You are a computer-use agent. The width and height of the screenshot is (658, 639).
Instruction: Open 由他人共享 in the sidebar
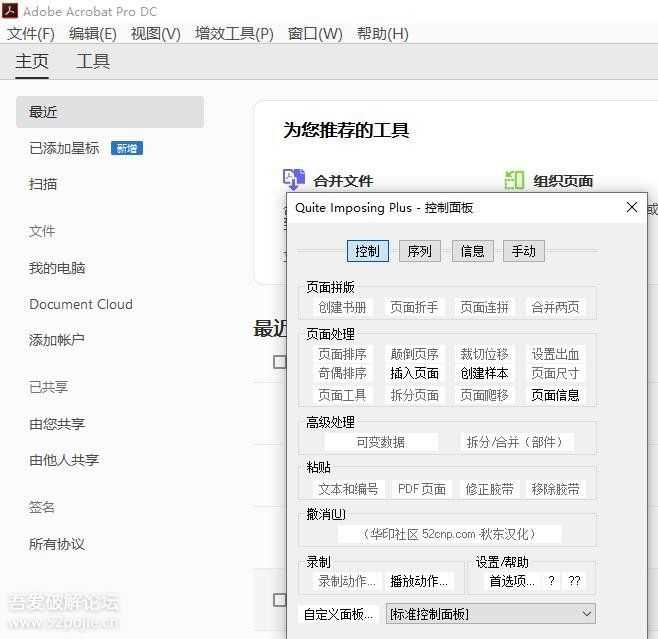coord(64,460)
